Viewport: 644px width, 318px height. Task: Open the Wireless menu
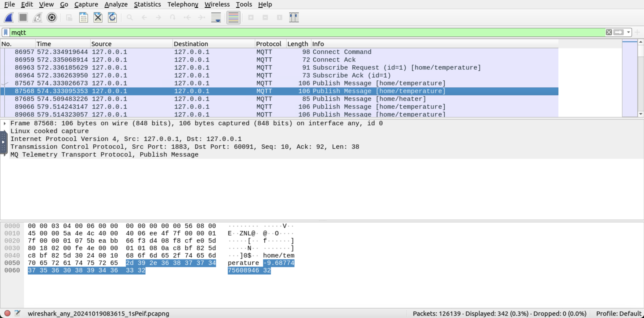217,4
